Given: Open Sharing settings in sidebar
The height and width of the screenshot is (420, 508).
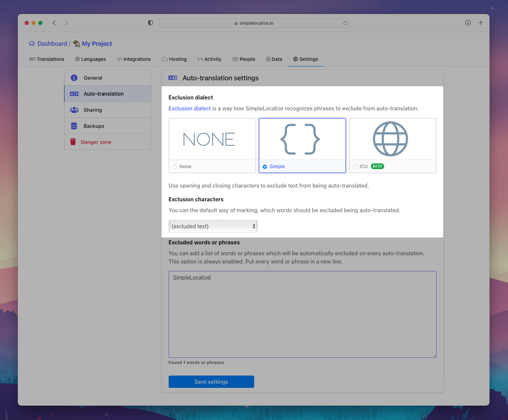Looking at the screenshot, I should coord(108,110).
